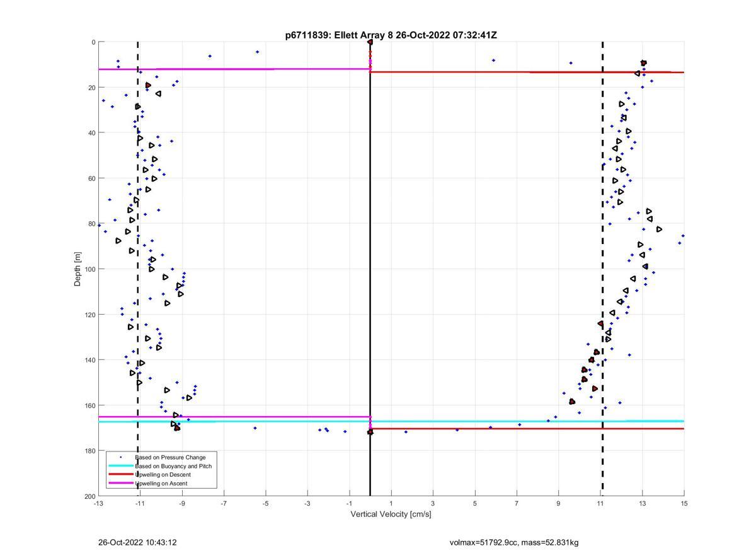Click x-axis tick label '15'

(x=684, y=504)
